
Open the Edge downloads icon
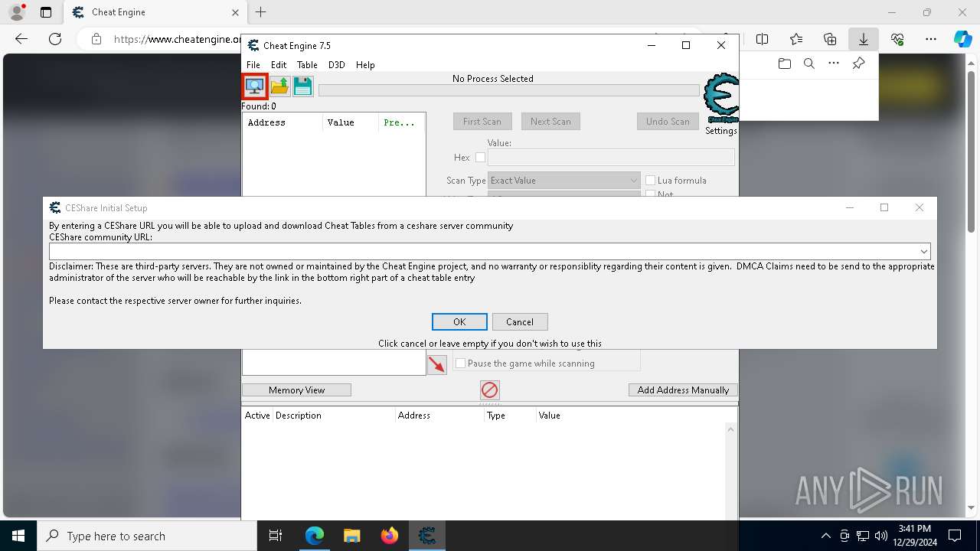pyautogui.click(x=864, y=39)
